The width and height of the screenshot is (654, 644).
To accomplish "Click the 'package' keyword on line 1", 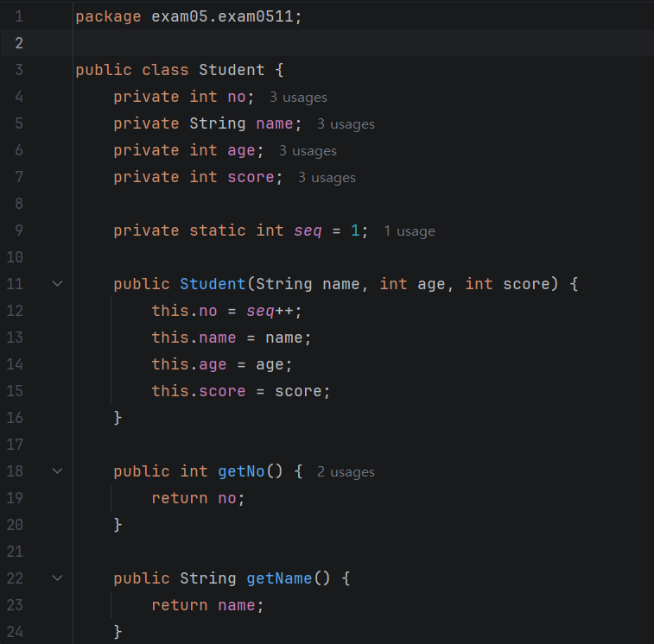I will pyautogui.click(x=109, y=16).
